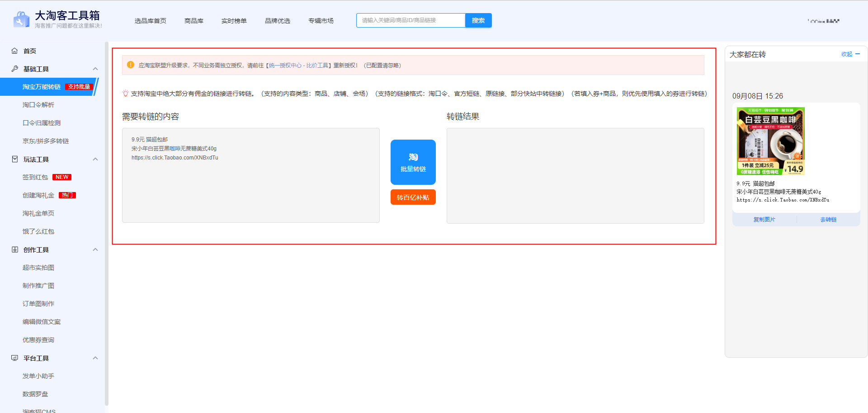Open the 实时榜单 top menu

234,21
